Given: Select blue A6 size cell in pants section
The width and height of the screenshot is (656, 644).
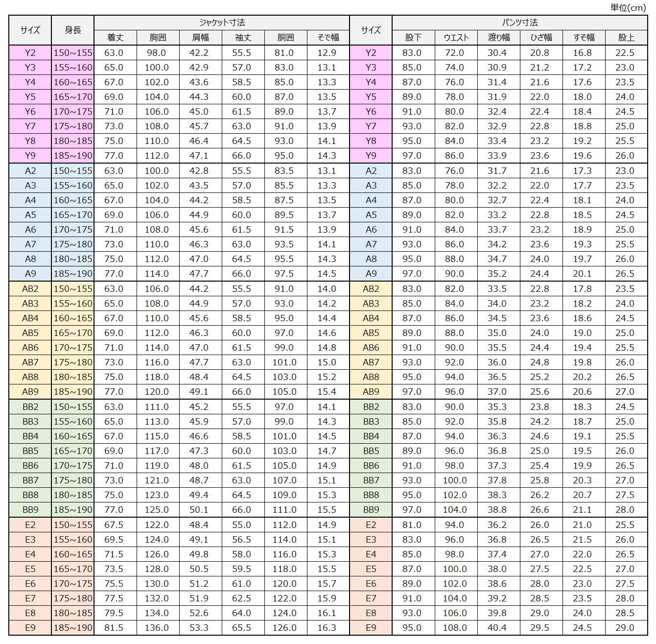Looking at the screenshot, I should (371, 230).
